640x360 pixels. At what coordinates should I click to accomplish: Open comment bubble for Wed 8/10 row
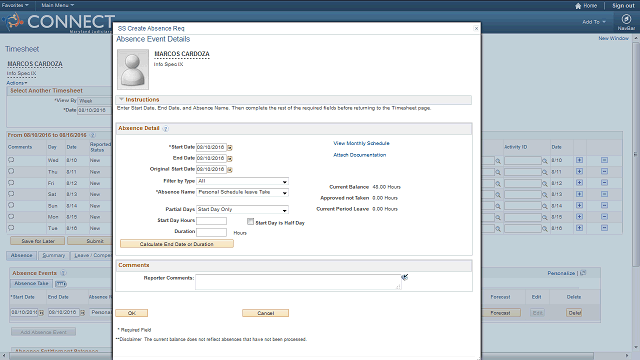(x=11, y=160)
